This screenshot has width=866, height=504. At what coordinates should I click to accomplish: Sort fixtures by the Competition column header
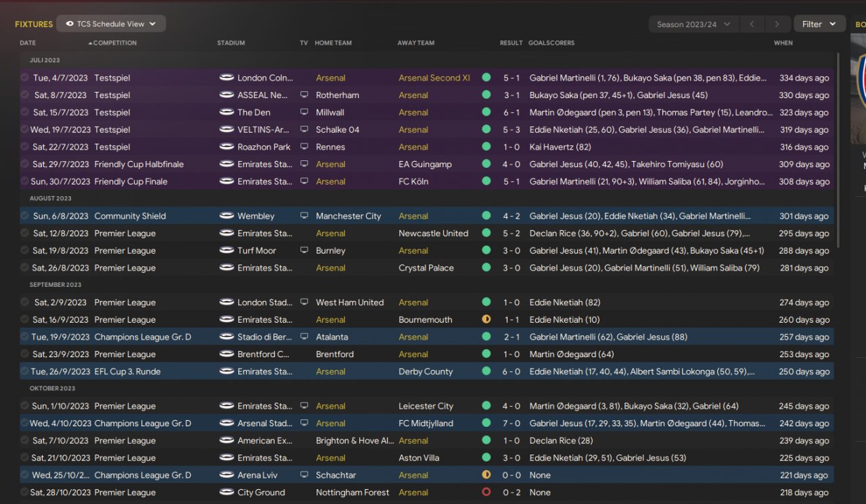pos(114,43)
